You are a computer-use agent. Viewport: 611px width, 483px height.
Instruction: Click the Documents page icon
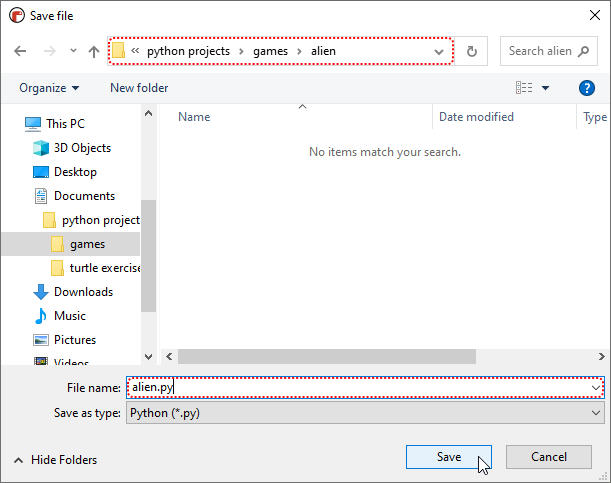point(41,196)
